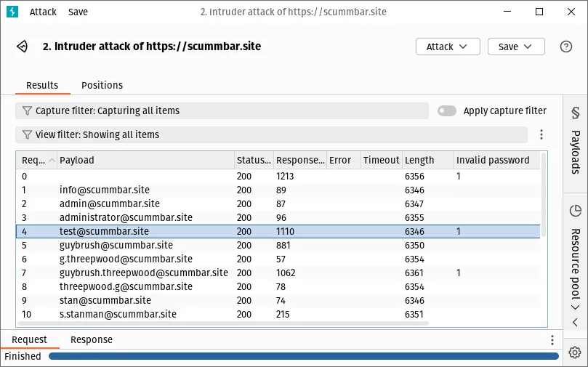The image size is (588, 367).
Task: Toggle Apply capture filter switch
Action: click(446, 111)
